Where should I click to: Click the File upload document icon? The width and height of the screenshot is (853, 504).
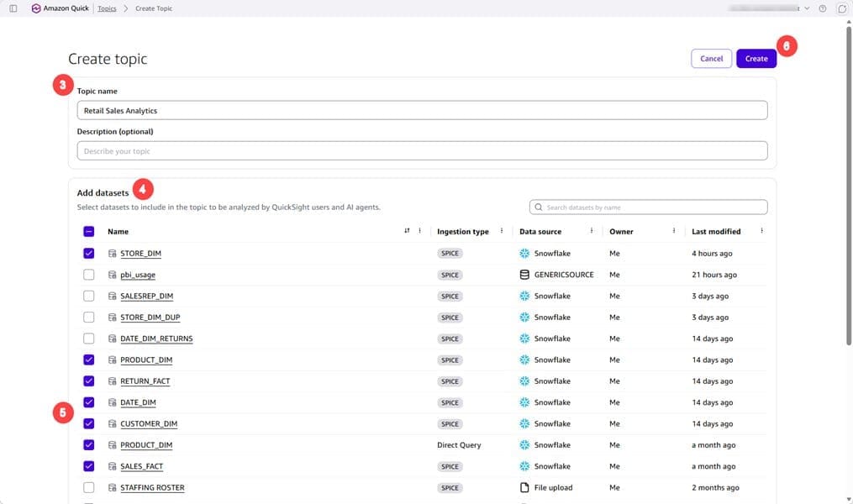click(524, 487)
